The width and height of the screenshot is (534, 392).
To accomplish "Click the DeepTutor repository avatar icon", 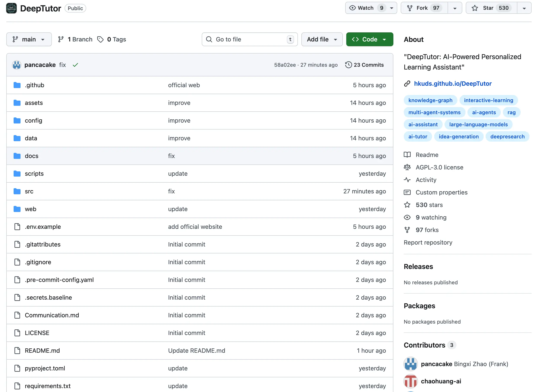I will coord(11,8).
